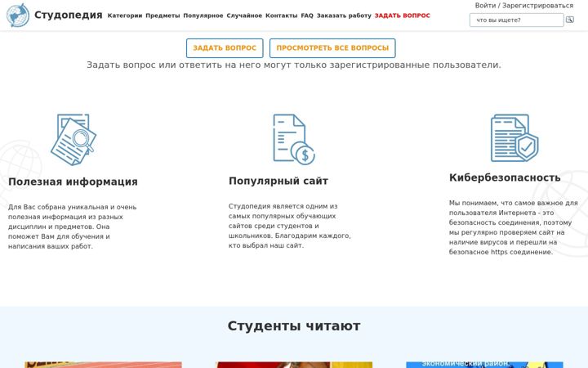Viewport: 588px width, 368px height.
Task: Click the Популярный сайт dollar document icon
Action: (294, 139)
